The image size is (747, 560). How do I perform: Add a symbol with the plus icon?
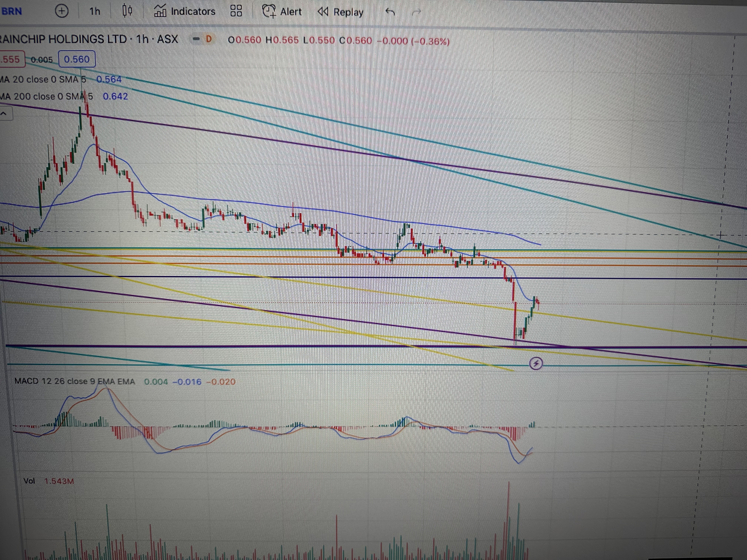(x=62, y=11)
